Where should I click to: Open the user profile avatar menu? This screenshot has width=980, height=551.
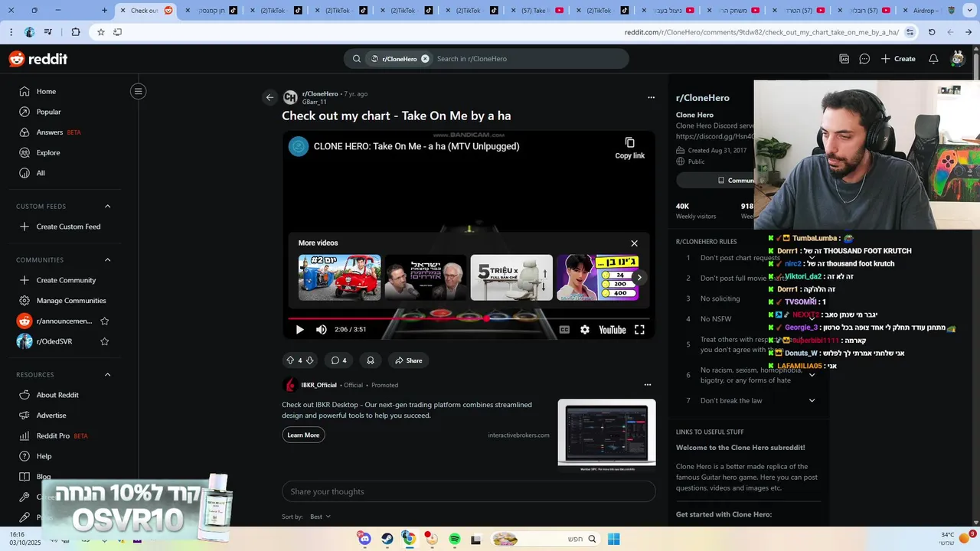coord(958,59)
